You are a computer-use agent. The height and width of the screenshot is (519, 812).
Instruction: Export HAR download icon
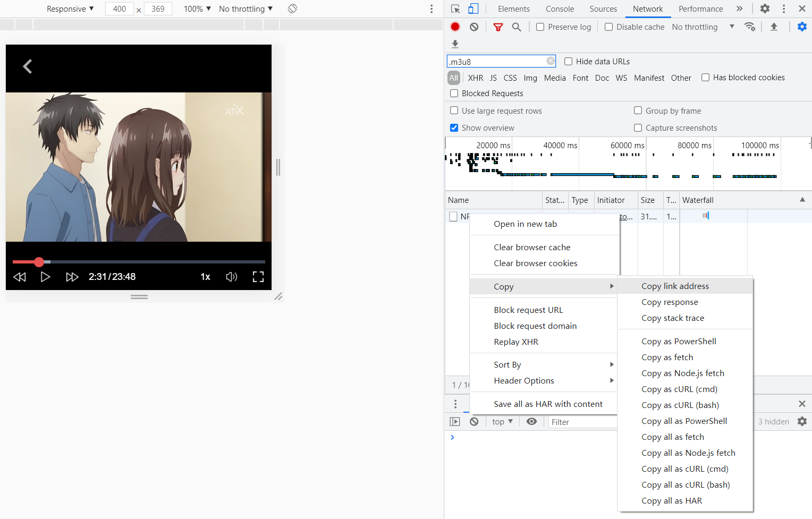click(x=455, y=44)
